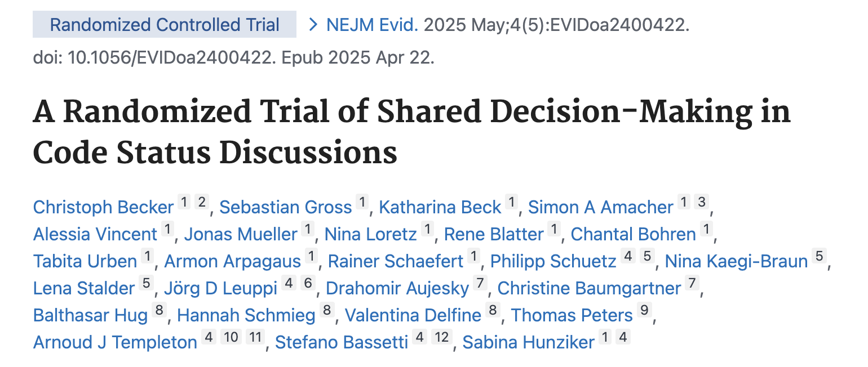This screenshot has width=868, height=367.
Task: Open author Christoph Becker
Action: 103,207
